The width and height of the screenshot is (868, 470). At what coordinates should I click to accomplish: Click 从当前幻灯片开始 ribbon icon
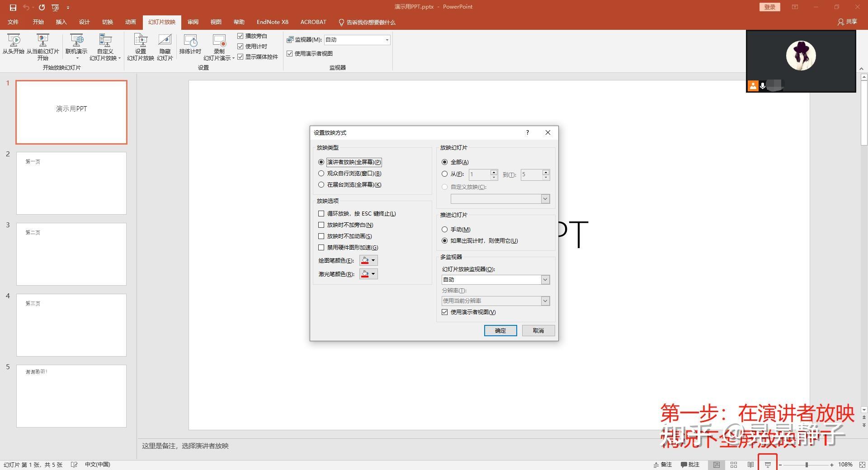click(x=42, y=47)
